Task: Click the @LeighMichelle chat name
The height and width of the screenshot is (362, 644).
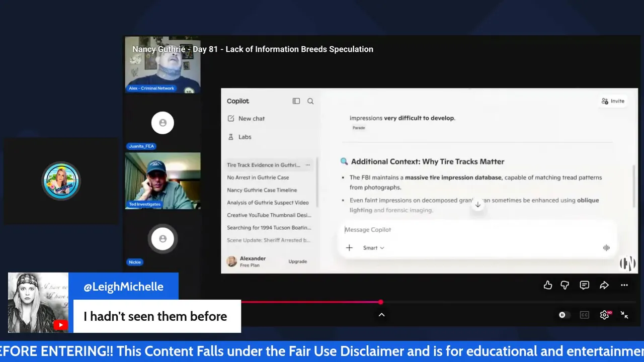Action: pos(123,287)
